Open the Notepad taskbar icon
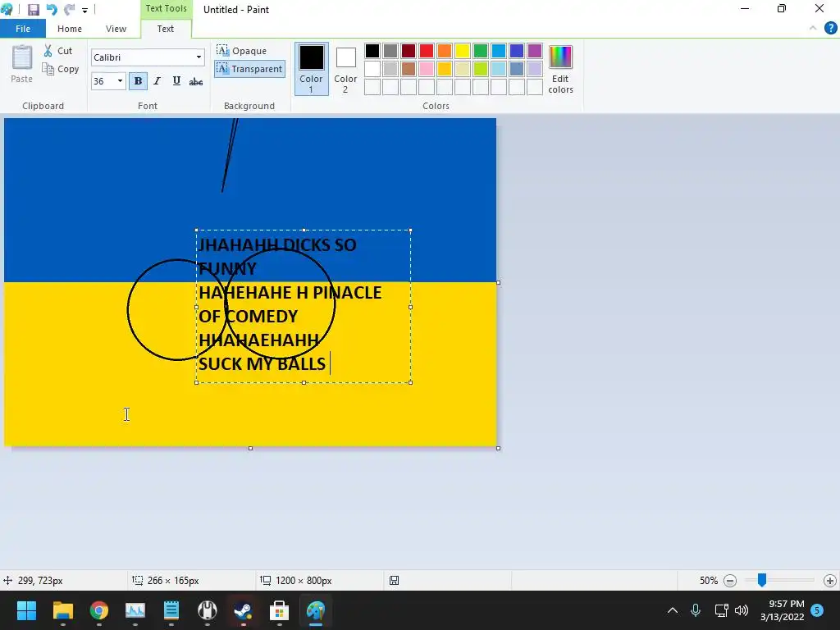840x630 pixels. 171,610
